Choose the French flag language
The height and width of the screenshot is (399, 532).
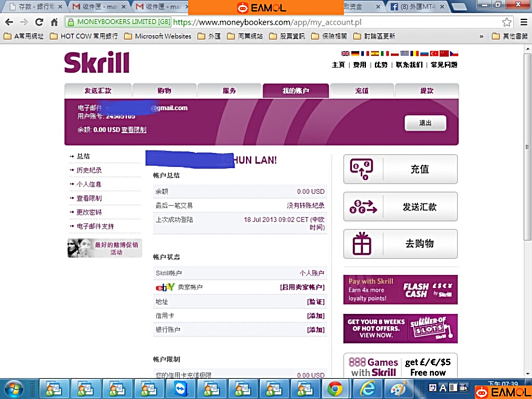click(x=365, y=54)
